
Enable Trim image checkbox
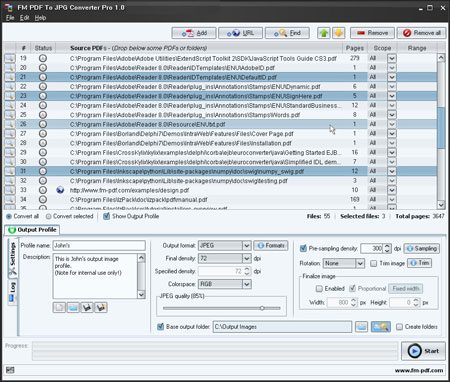click(x=374, y=263)
